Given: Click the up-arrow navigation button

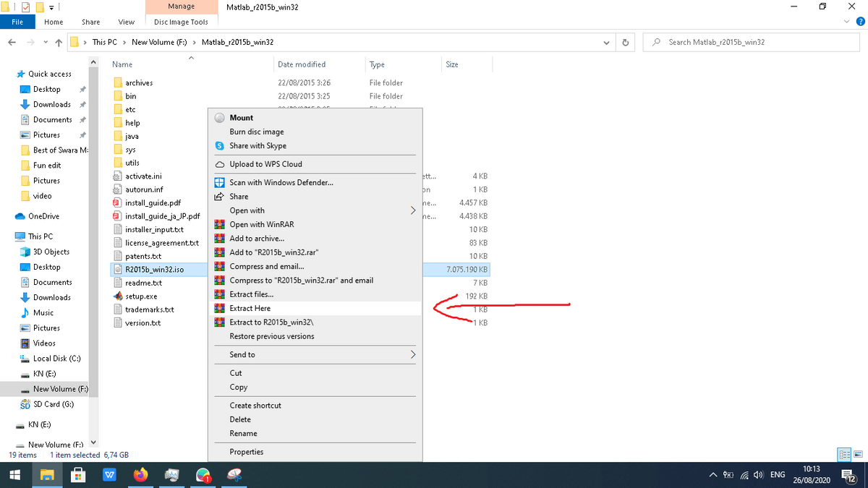Looking at the screenshot, I should pos(57,42).
